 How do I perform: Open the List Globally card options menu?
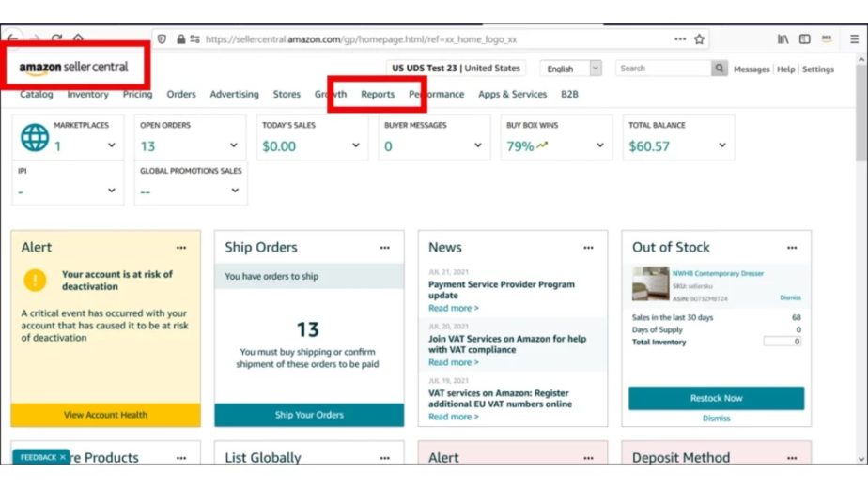pyautogui.click(x=385, y=458)
